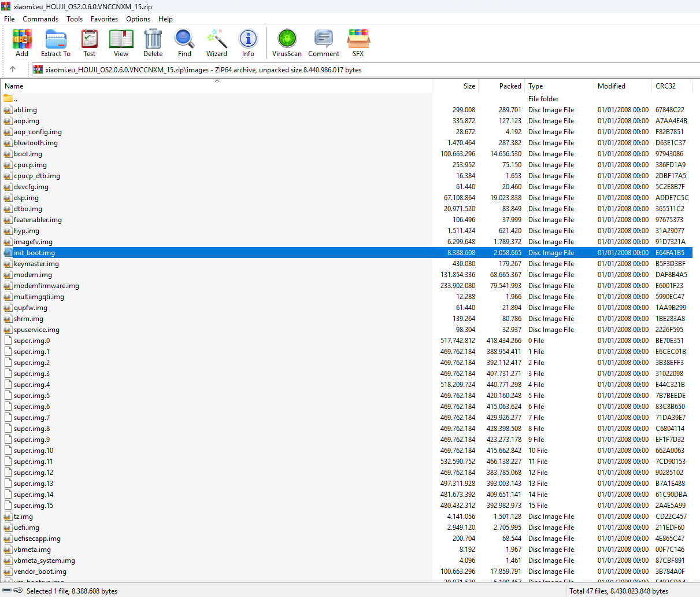Show archive Info icon
Image resolution: width=700 pixels, height=597 pixels.
click(x=248, y=39)
